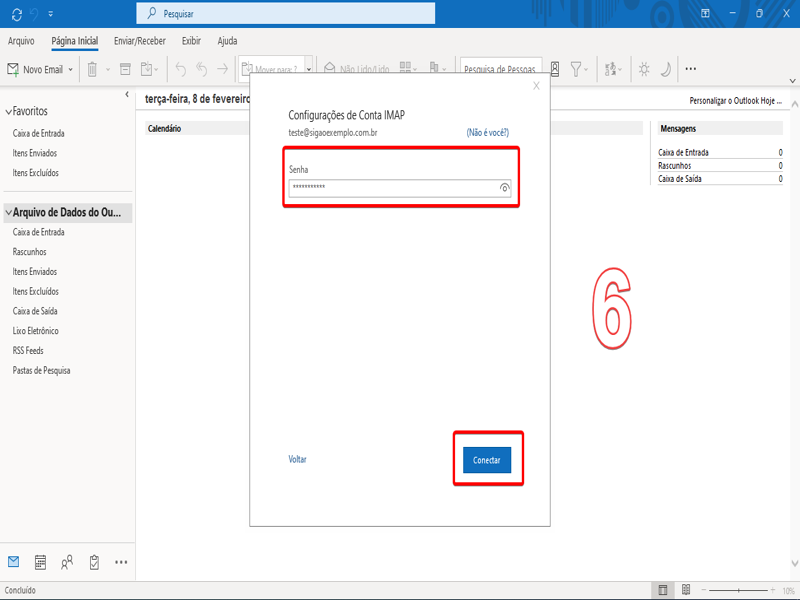Image resolution: width=800 pixels, height=600 pixels.
Task: Expand the Mover para dropdown arrow
Action: 309,69
